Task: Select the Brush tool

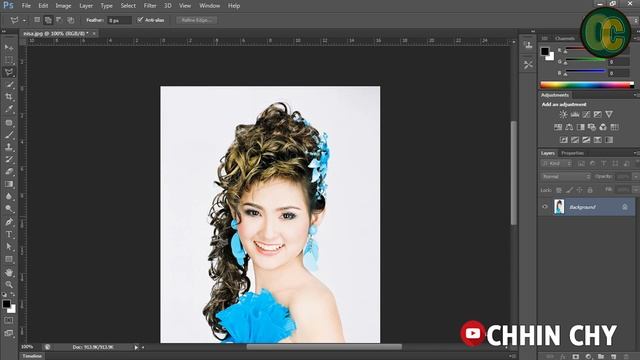Action: (9, 135)
